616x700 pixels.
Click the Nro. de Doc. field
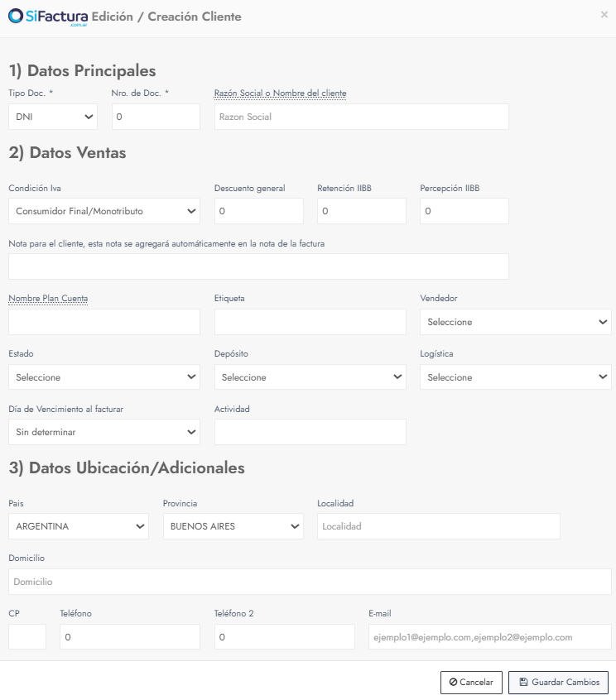click(156, 117)
